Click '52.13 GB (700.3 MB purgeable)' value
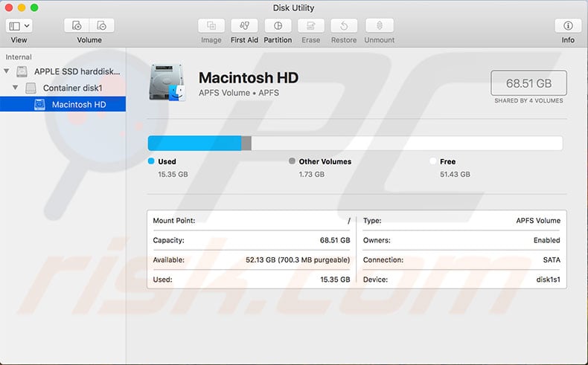Viewport: 588px width, 365px height. [298, 259]
